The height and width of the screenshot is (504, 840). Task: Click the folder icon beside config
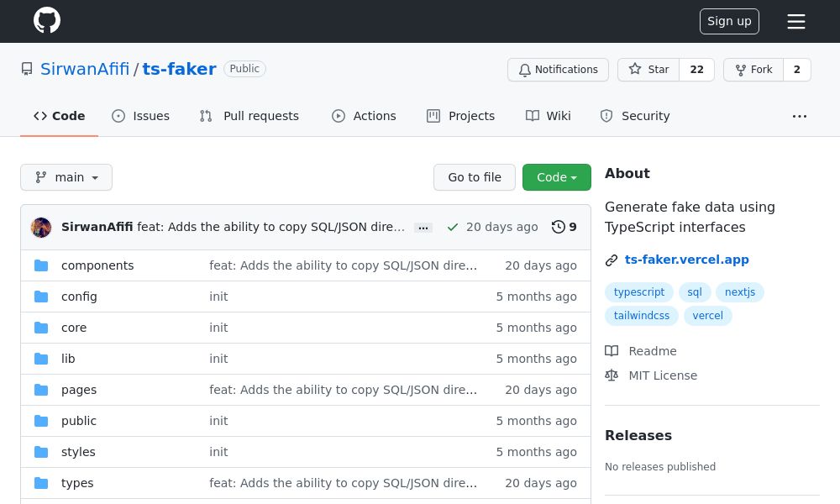(41, 297)
